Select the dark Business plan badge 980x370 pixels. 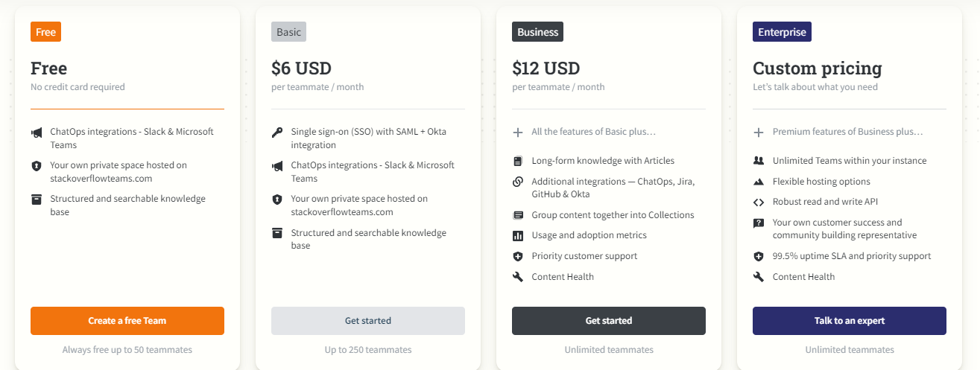tap(537, 32)
